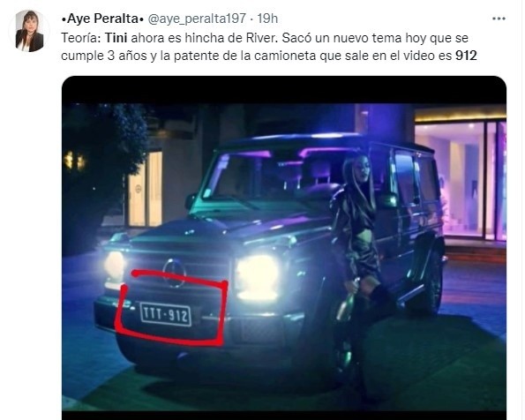525x420 pixels.
Task: Visit the @aye_peralta197 handle profile
Action: click(197, 19)
